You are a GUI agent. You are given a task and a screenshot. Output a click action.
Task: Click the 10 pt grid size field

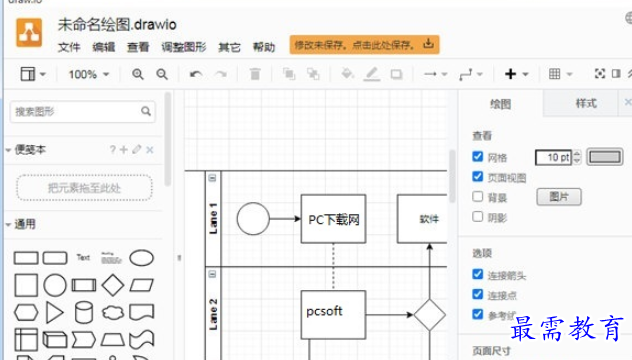[x=554, y=157]
